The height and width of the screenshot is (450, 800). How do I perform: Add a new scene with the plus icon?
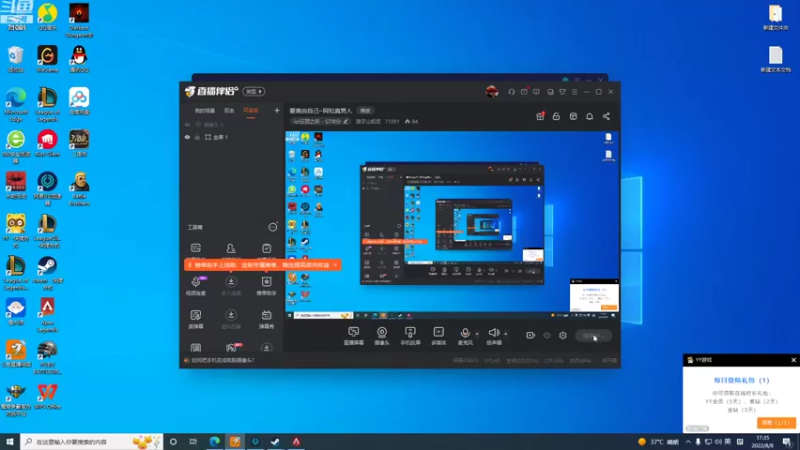[x=277, y=110]
